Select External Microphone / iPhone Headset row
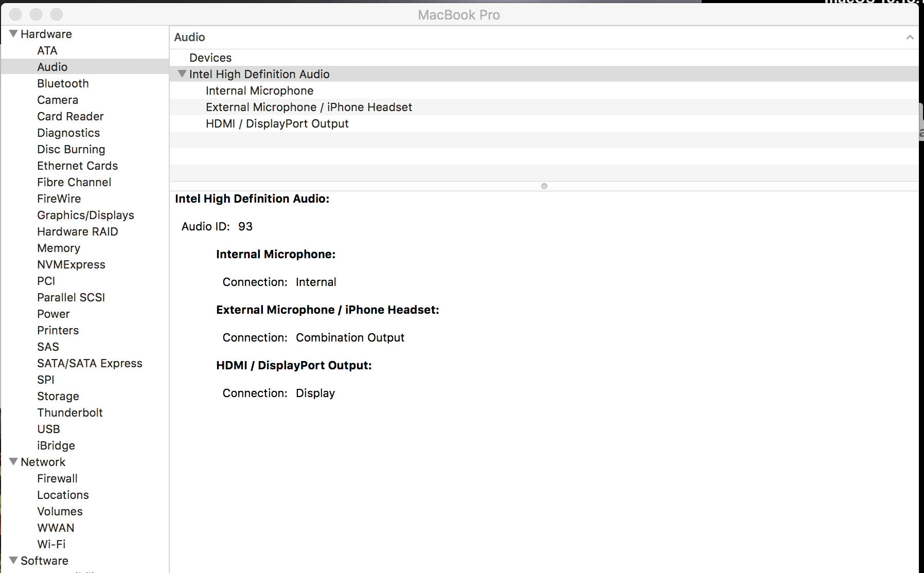The image size is (924, 573). coord(544,107)
